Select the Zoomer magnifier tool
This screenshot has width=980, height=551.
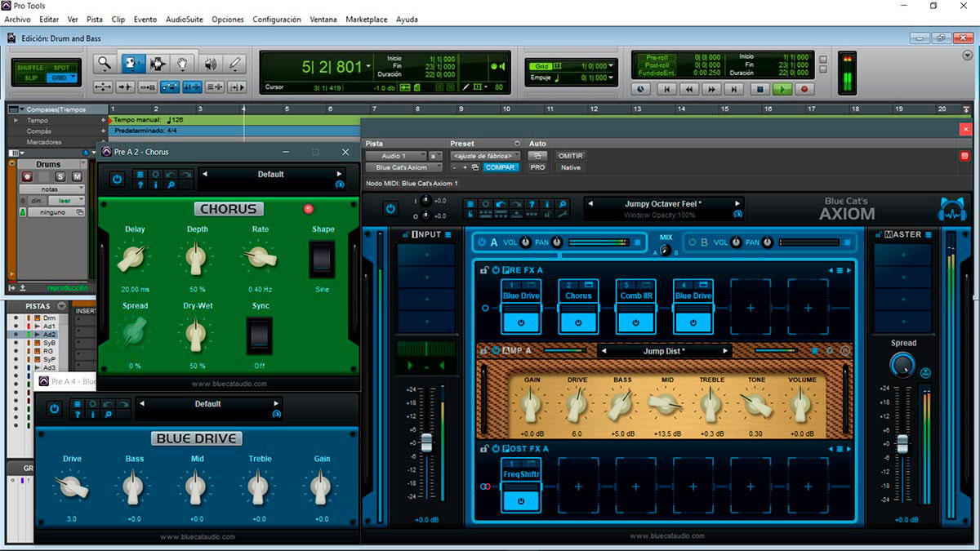104,64
